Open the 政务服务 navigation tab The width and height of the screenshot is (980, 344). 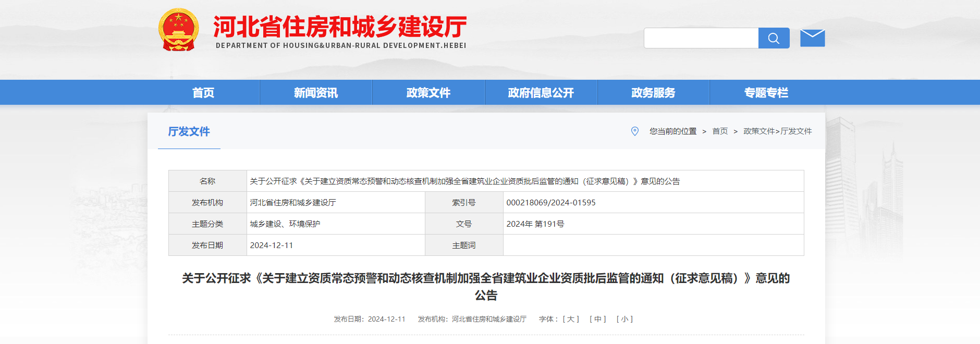click(653, 93)
